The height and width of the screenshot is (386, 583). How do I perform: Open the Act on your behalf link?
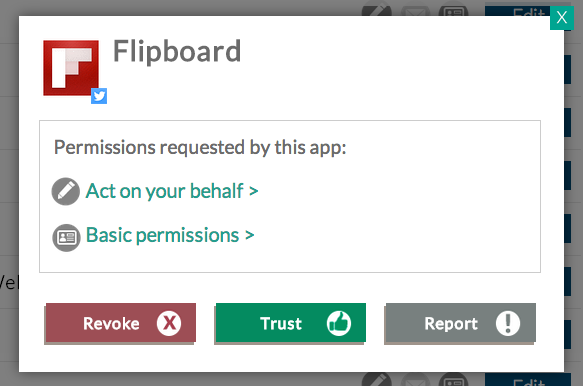pos(172,191)
